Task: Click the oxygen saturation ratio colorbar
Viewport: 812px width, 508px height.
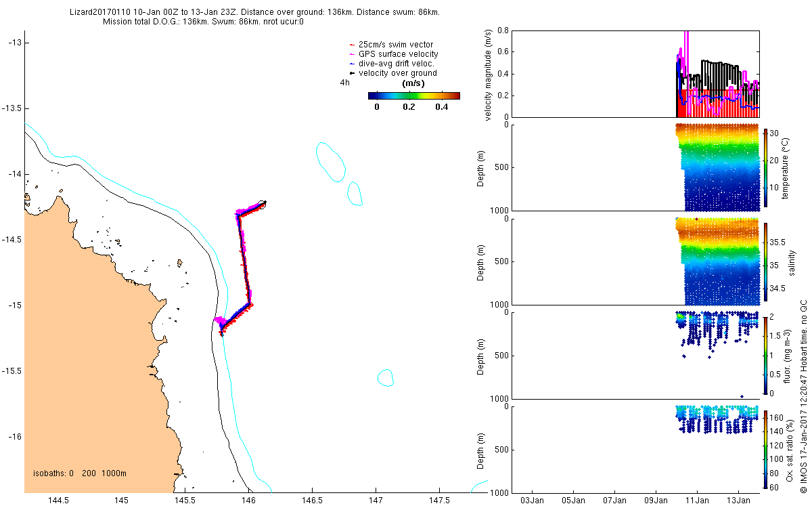Action: point(766,450)
